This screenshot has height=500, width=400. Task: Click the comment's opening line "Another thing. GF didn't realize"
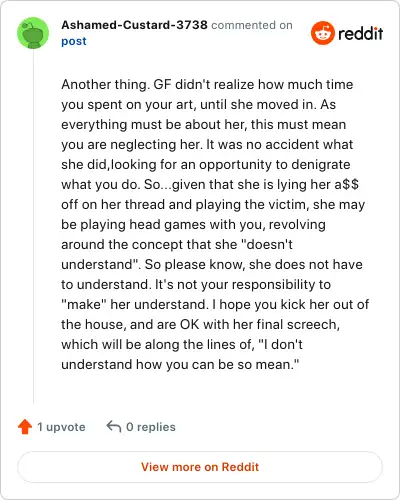[159, 85]
